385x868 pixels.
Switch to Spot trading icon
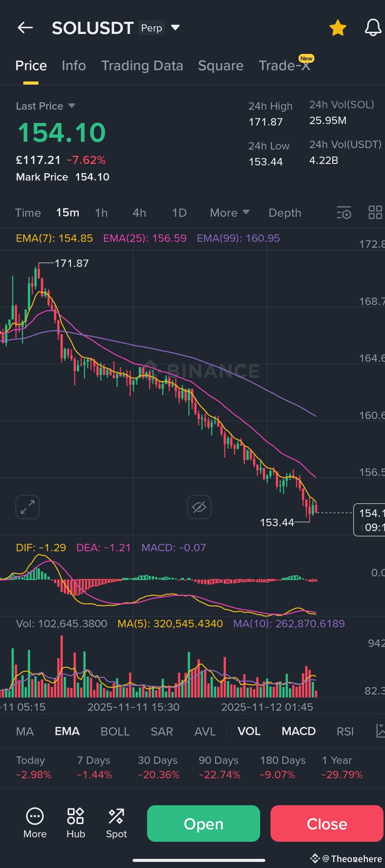coord(116,823)
